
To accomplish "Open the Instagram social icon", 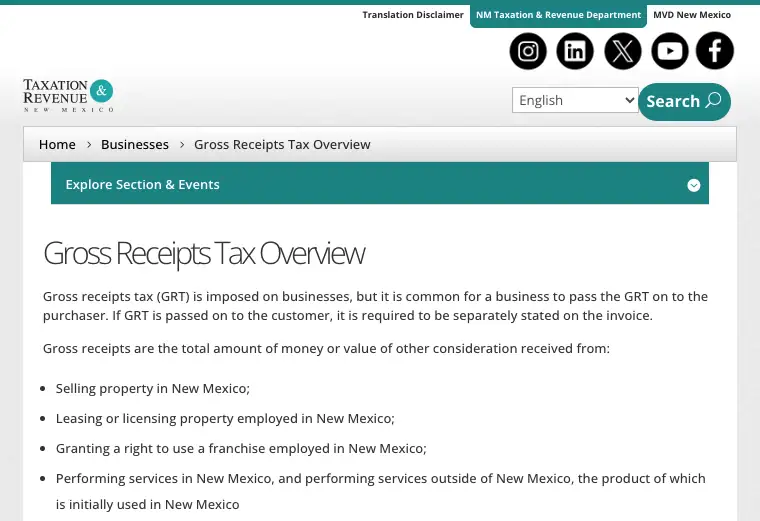I will click(528, 51).
